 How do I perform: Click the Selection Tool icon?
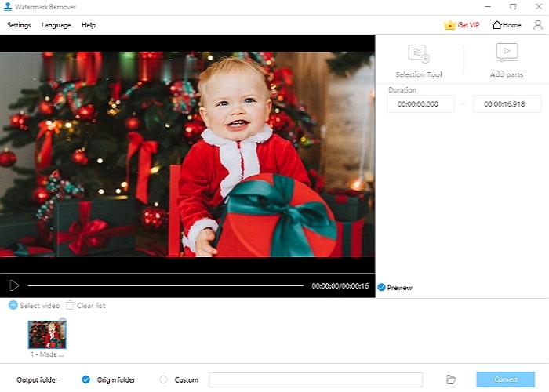(x=419, y=53)
